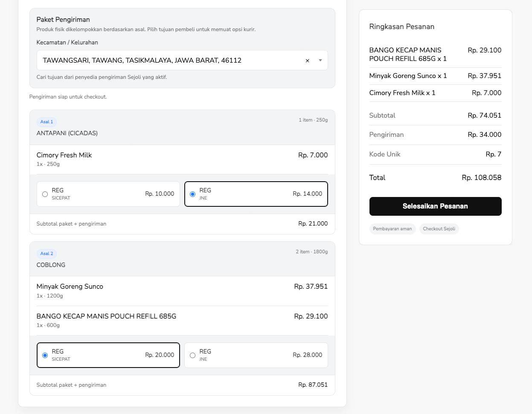Click the '1 item · 250g' package weight label
The height and width of the screenshot is (414, 532).
click(x=313, y=120)
